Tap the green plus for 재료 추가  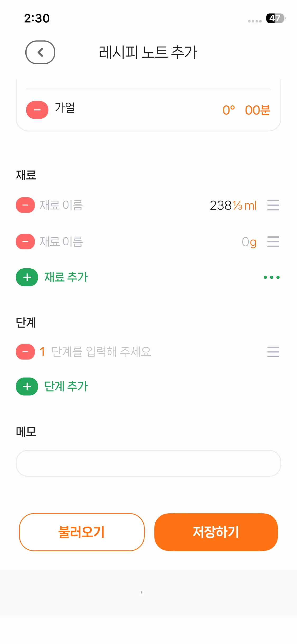[27, 277]
